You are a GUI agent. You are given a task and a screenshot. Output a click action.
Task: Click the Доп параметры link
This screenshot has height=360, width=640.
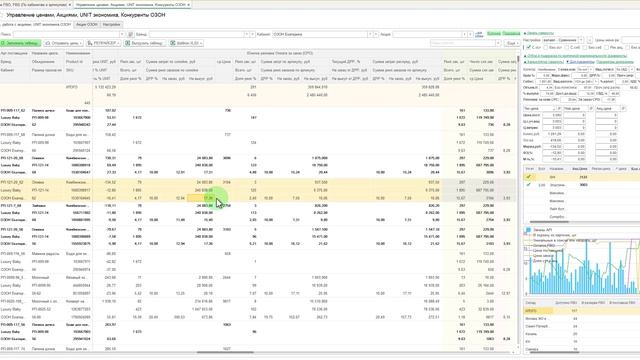(580, 62)
